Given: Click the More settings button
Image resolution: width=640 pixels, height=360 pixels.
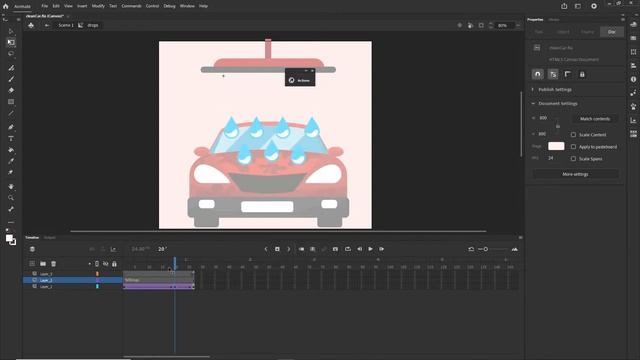Looking at the screenshot, I should (x=575, y=174).
